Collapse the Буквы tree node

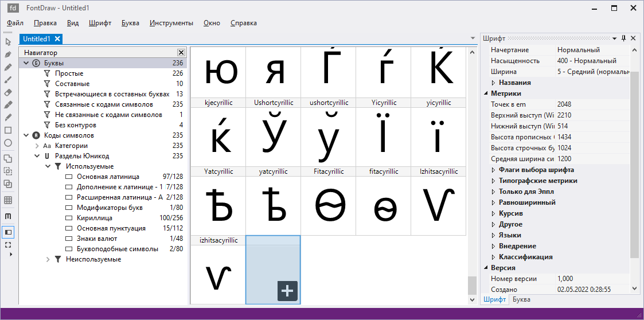pos(26,63)
